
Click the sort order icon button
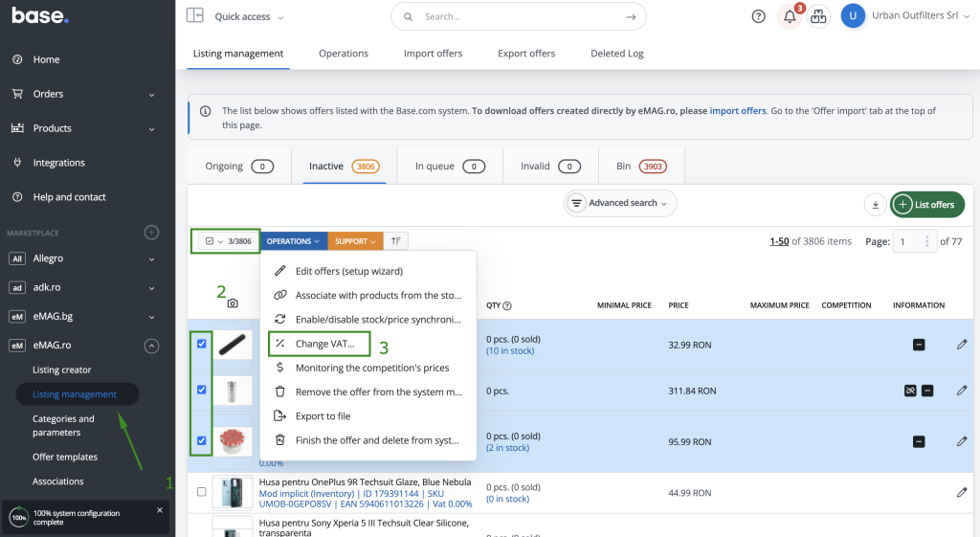[395, 240]
